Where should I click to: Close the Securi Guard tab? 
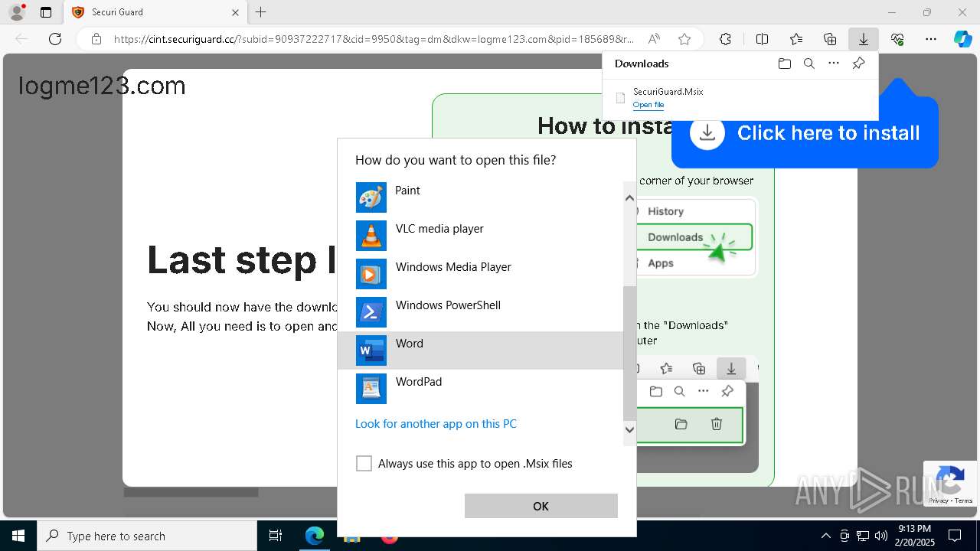[236, 12]
